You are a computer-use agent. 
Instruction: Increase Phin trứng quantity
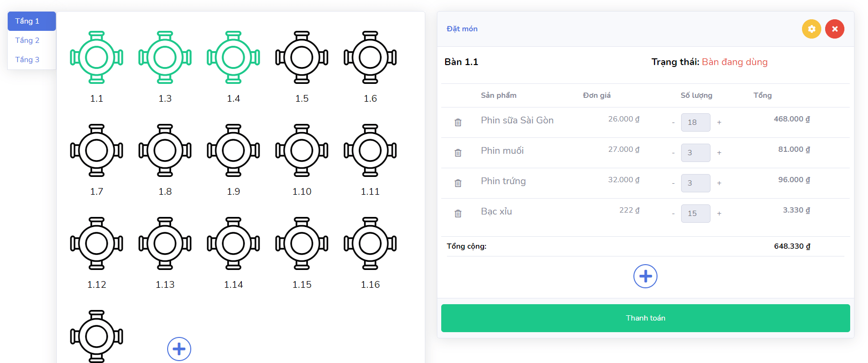pos(719,183)
